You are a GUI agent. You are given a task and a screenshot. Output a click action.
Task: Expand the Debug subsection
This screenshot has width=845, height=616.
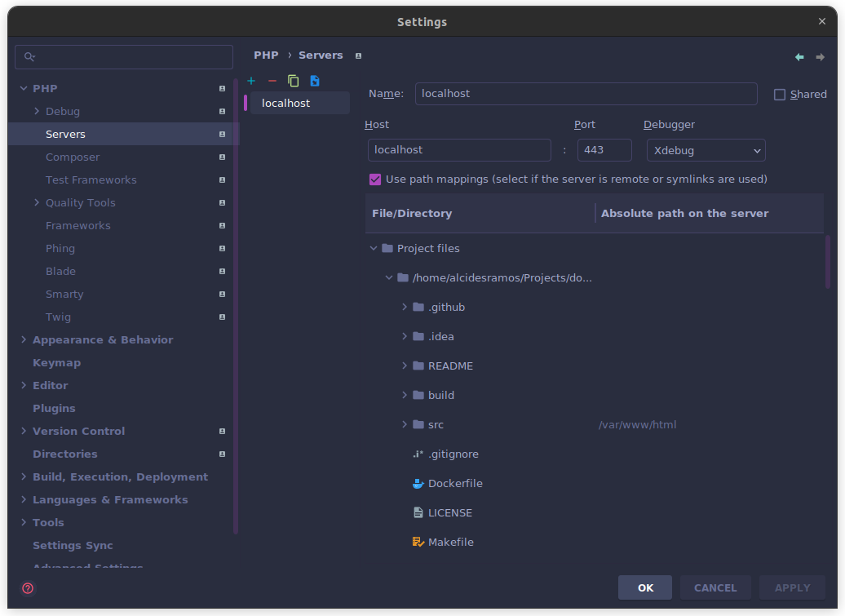(x=37, y=111)
